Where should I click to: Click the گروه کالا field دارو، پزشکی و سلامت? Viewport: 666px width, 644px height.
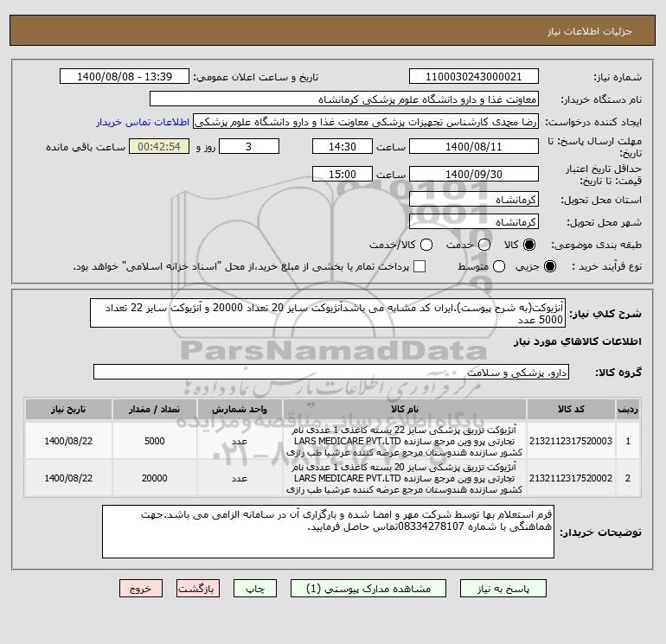point(331,373)
